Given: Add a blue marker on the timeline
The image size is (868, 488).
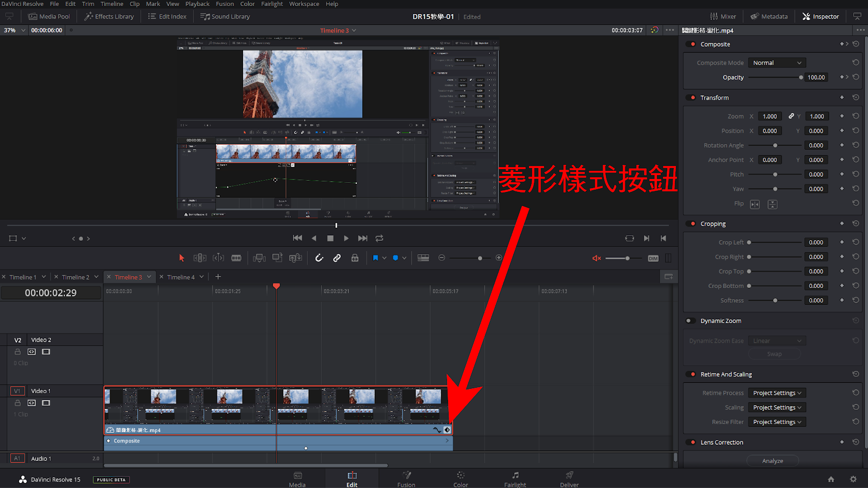Looking at the screenshot, I should (x=395, y=258).
